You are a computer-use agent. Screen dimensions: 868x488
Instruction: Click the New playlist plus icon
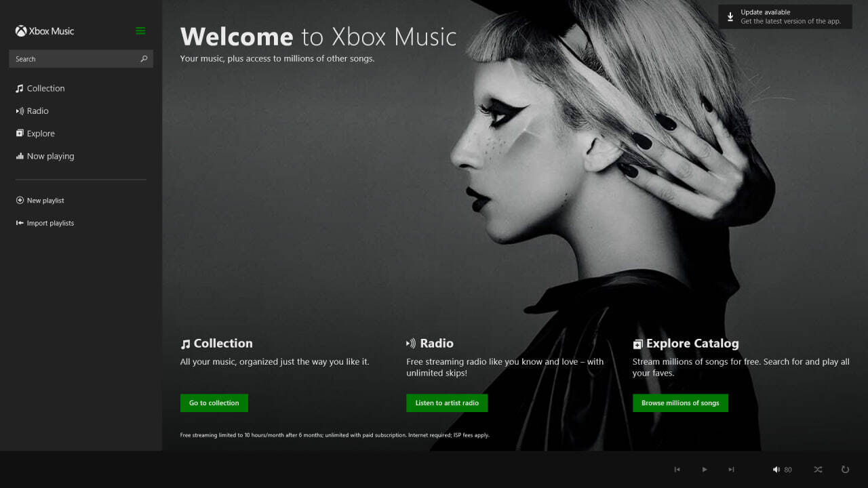pyautogui.click(x=20, y=201)
